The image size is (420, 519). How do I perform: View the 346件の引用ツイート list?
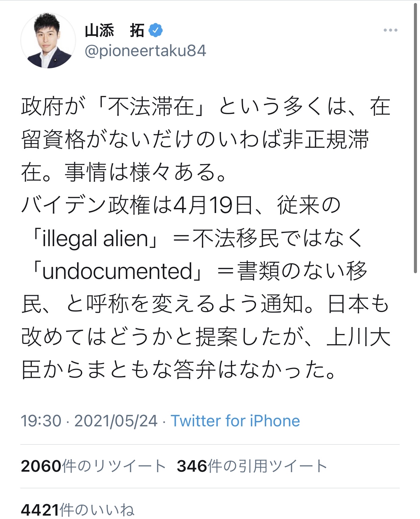[252, 466]
